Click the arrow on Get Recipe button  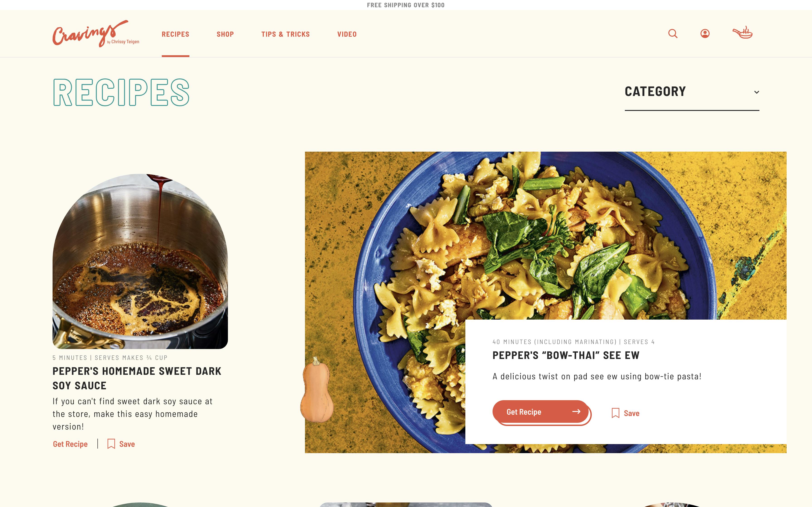(x=576, y=411)
